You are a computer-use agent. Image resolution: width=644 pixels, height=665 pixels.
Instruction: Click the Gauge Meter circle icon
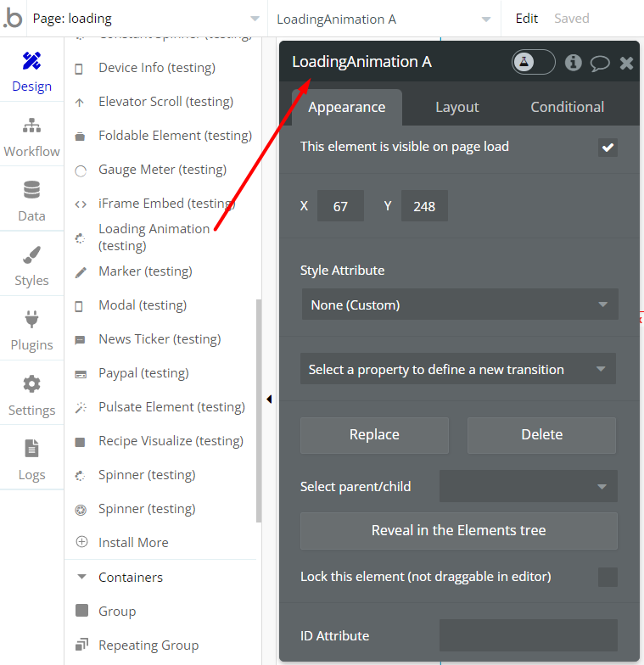pyautogui.click(x=81, y=171)
